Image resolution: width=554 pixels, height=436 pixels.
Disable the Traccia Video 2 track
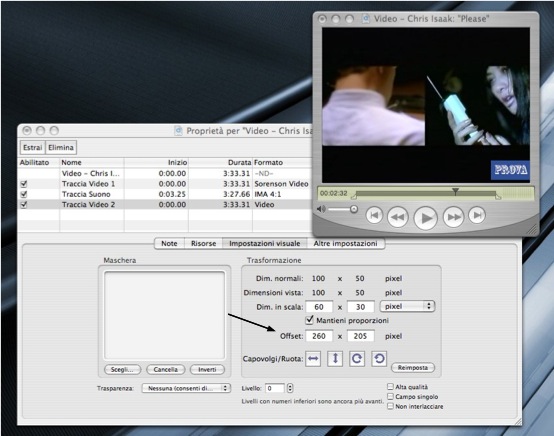[24, 205]
